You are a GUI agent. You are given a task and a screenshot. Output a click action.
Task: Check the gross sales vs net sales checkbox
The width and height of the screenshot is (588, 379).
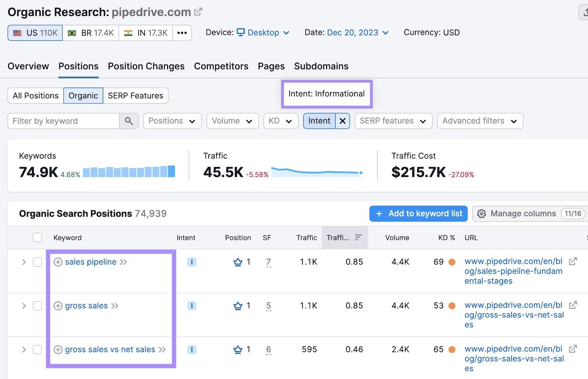37,350
